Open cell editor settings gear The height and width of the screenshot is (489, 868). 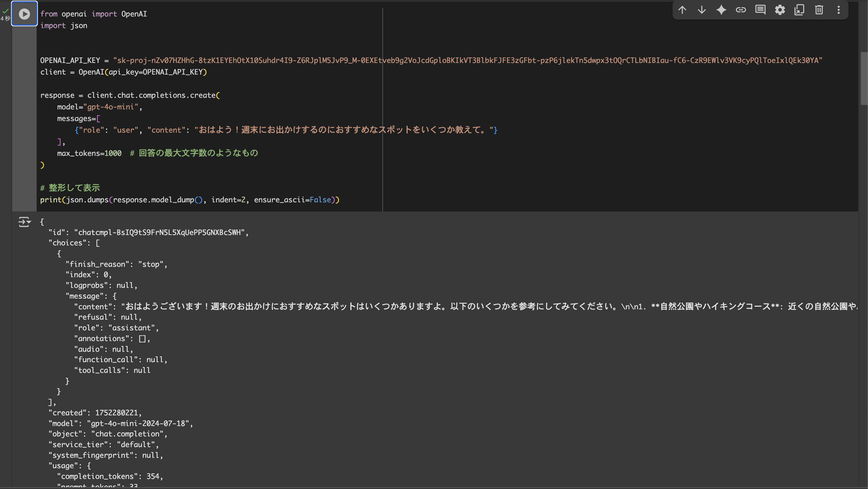click(x=780, y=10)
